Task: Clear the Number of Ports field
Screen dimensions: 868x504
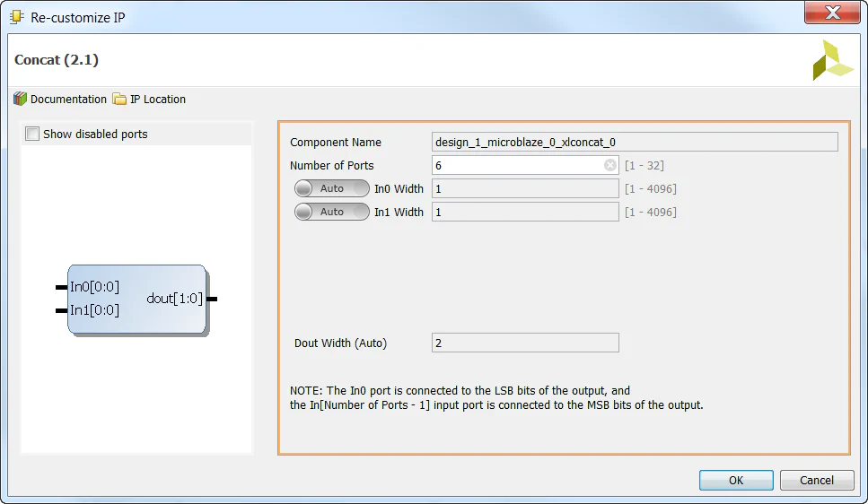Action: click(x=609, y=165)
